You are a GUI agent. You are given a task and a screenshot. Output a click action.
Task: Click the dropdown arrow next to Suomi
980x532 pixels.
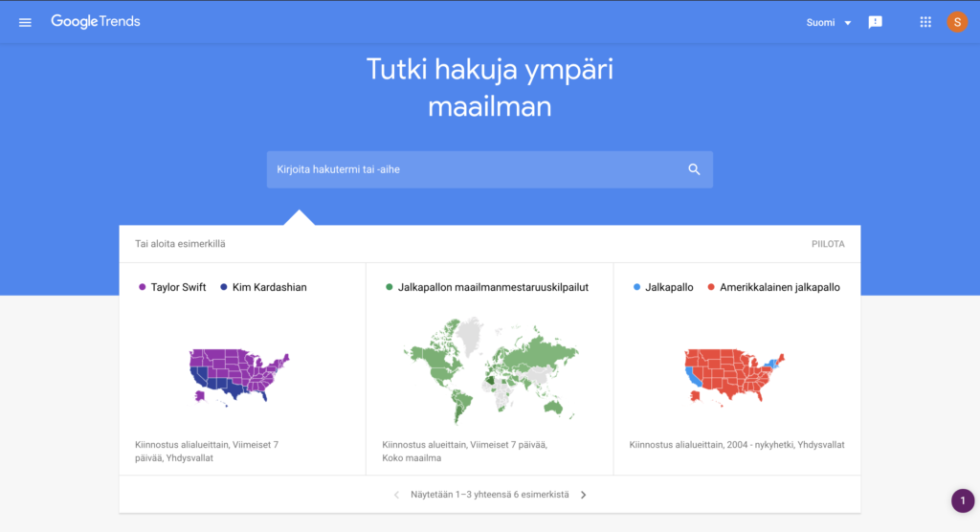[x=848, y=23]
